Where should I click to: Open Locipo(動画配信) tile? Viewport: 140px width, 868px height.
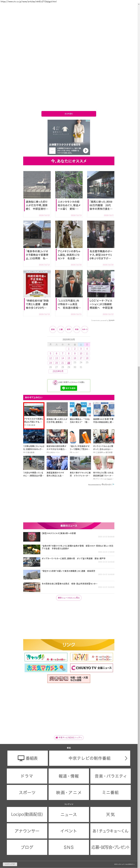27,814
